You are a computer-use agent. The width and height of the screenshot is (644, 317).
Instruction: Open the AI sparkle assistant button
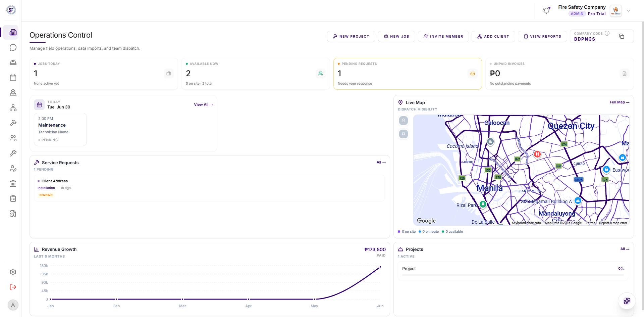click(627, 301)
